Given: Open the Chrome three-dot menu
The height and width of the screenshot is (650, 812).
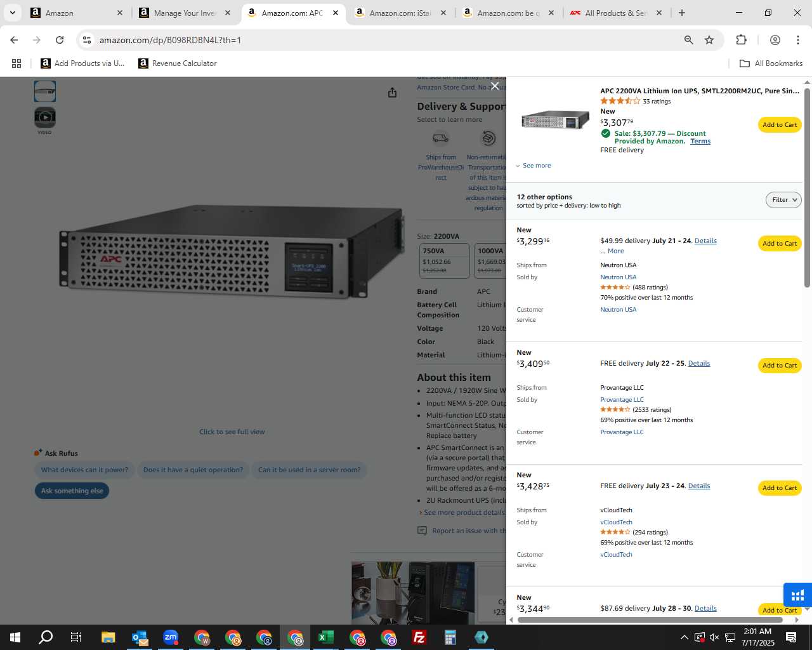Looking at the screenshot, I should coord(798,40).
